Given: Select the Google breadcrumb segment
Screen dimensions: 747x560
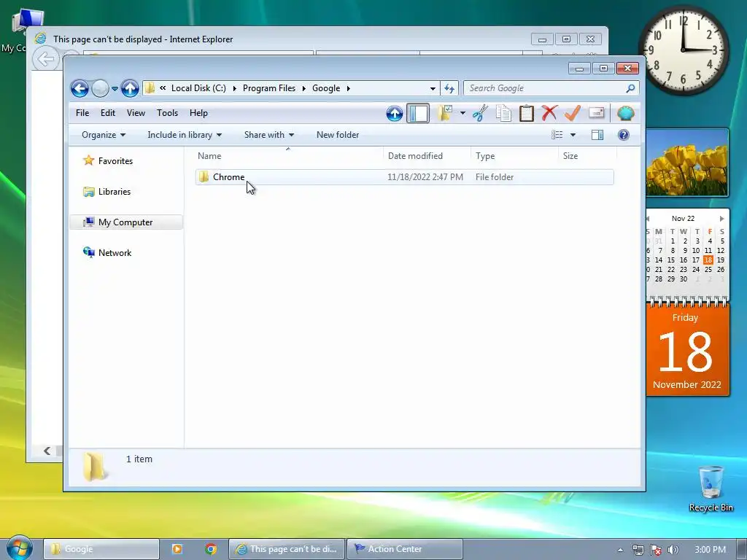Looking at the screenshot, I should point(326,88).
